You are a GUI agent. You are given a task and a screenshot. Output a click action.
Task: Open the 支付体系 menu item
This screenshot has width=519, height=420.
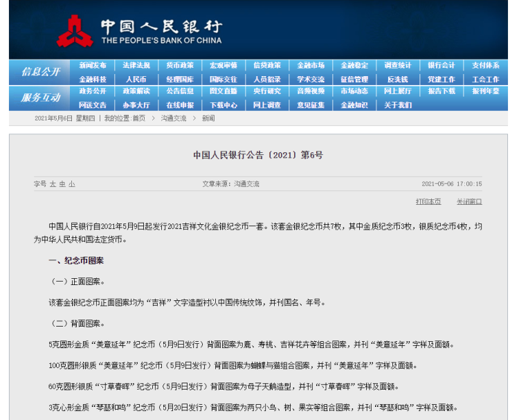485,65
